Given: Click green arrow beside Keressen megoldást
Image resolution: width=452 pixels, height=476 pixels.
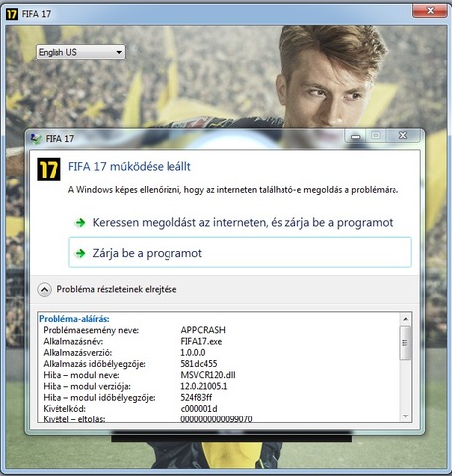Looking at the screenshot, I should (80, 223).
